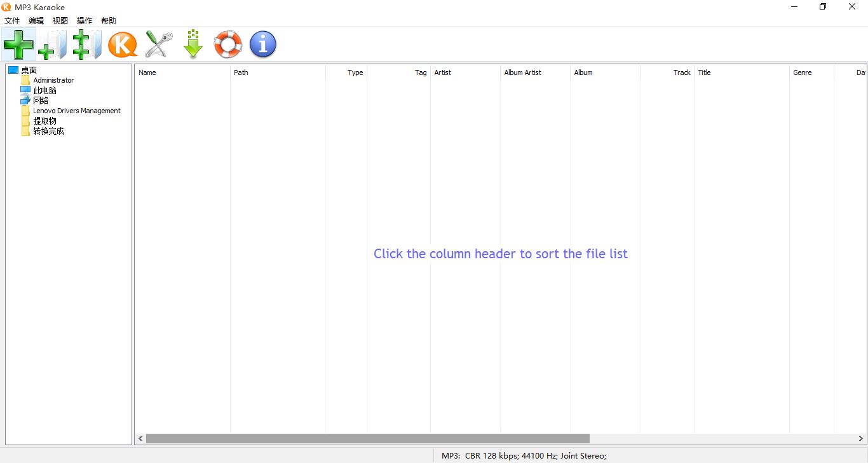This screenshot has width=868, height=463.
Task: Open the 操作 menu
Action: [x=85, y=21]
